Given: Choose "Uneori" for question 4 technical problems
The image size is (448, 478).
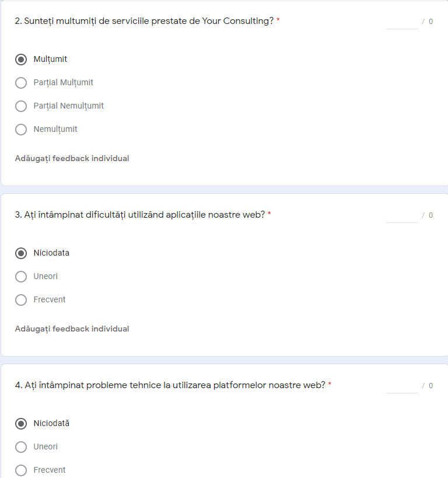Looking at the screenshot, I should (x=21, y=447).
